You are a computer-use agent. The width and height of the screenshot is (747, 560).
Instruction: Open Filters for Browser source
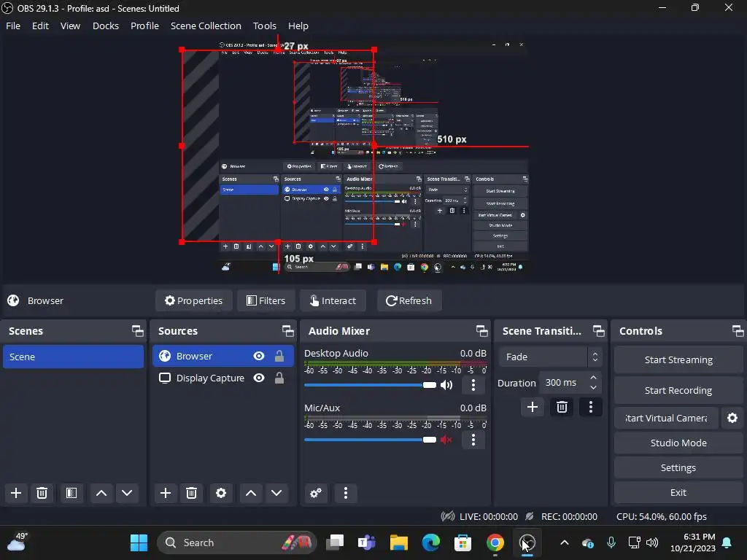266,300
